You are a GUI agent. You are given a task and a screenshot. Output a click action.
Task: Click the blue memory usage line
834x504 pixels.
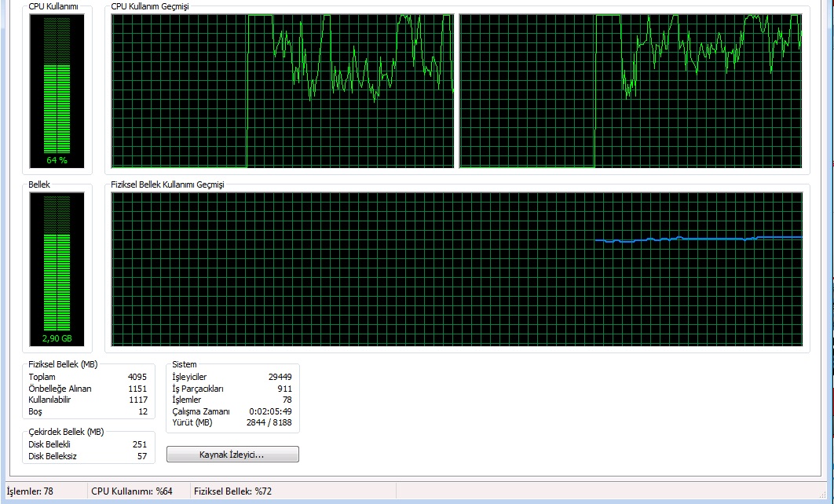[x=699, y=238]
